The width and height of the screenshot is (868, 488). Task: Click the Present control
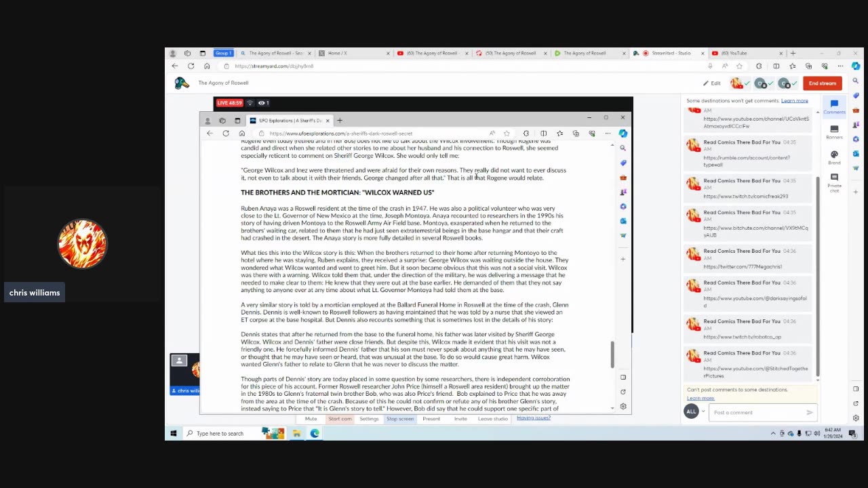click(x=431, y=419)
